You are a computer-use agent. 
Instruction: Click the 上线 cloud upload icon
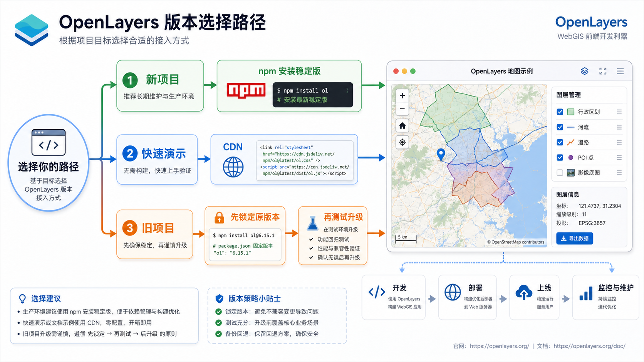(x=524, y=292)
